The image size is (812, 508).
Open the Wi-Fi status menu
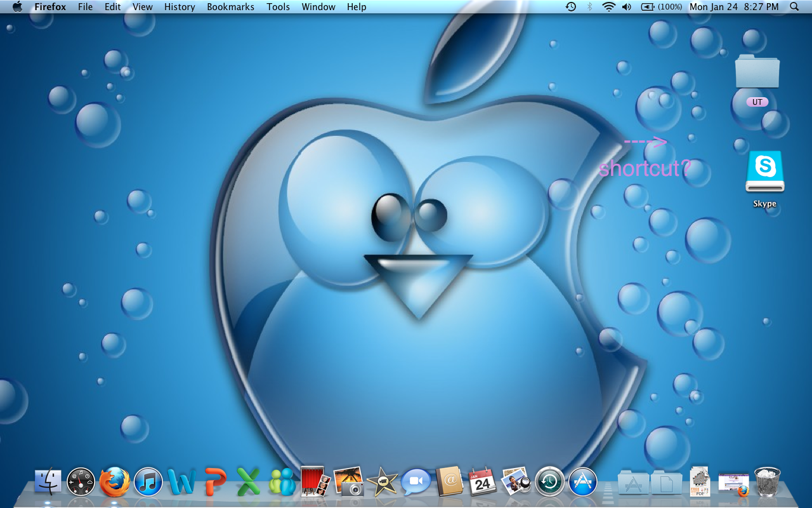coord(609,7)
